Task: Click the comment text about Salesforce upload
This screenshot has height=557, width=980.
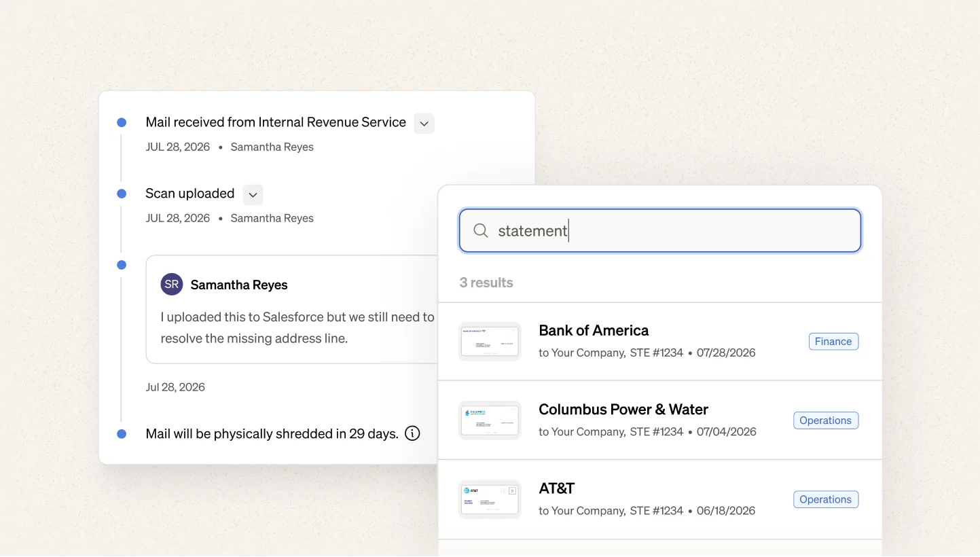Action: point(297,327)
